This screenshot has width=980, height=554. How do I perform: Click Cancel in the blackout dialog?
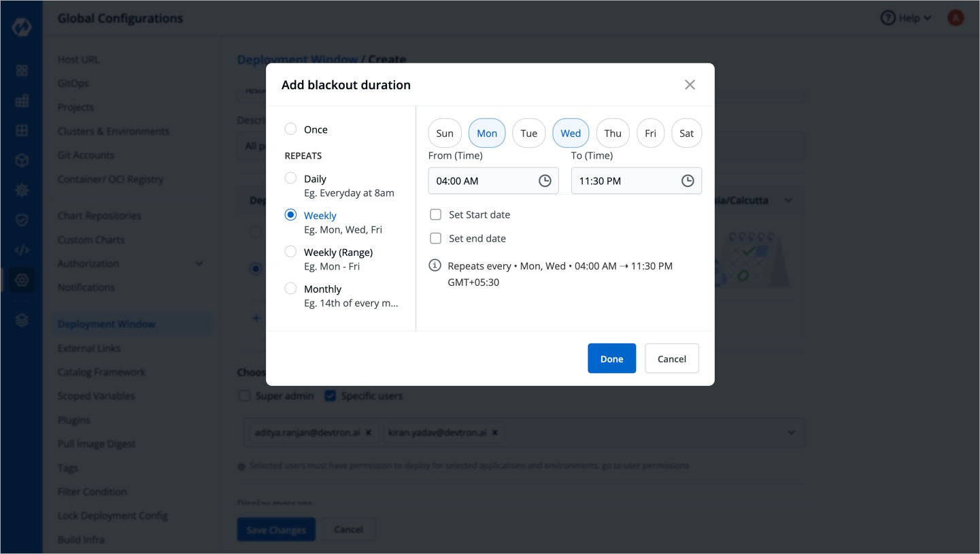[671, 359]
